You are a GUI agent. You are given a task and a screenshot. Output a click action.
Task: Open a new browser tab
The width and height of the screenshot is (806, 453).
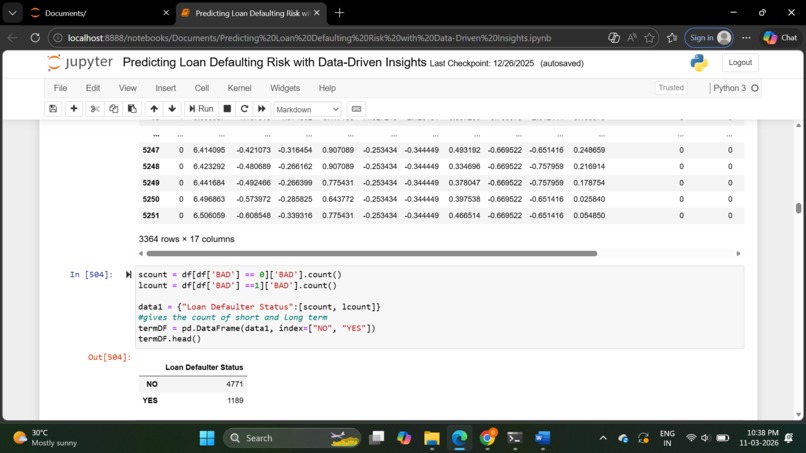339,13
